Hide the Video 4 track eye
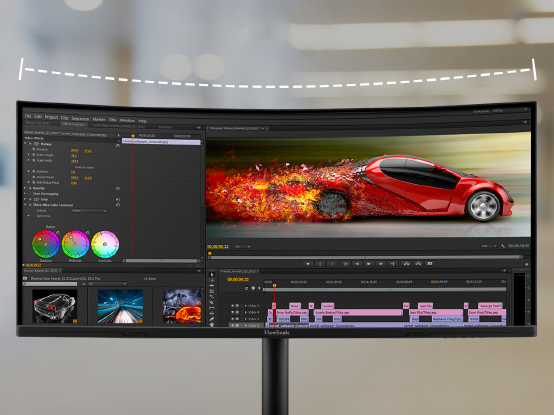The width and height of the screenshot is (554, 415). click(x=232, y=313)
